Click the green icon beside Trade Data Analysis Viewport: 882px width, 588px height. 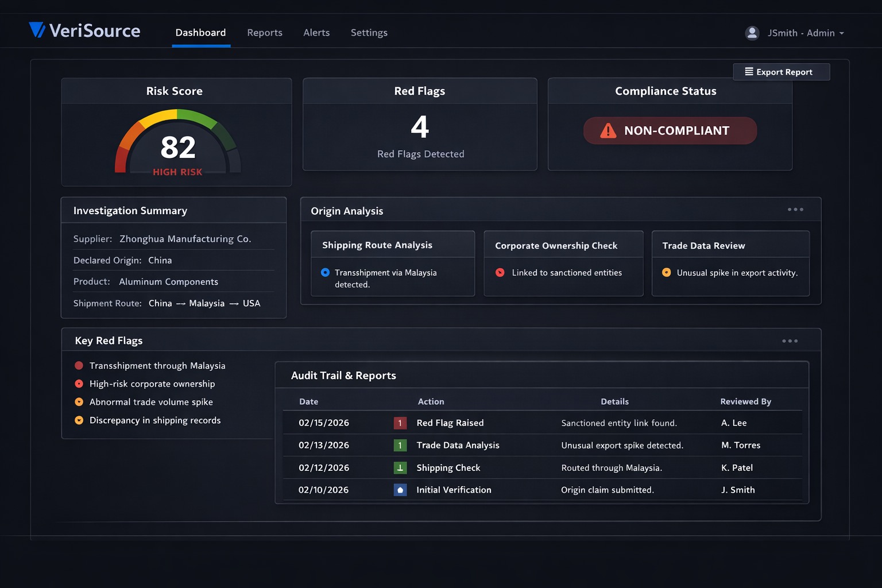point(400,446)
